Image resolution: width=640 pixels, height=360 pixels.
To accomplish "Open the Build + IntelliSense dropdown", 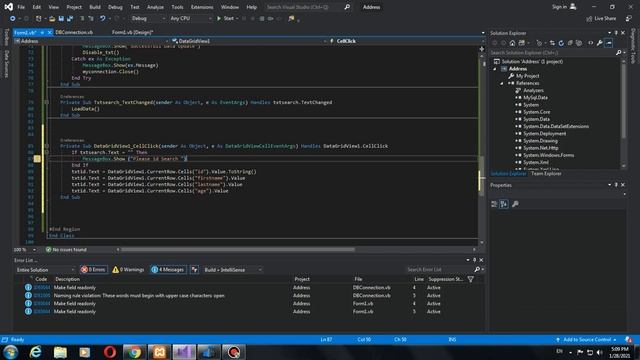I will (233, 270).
